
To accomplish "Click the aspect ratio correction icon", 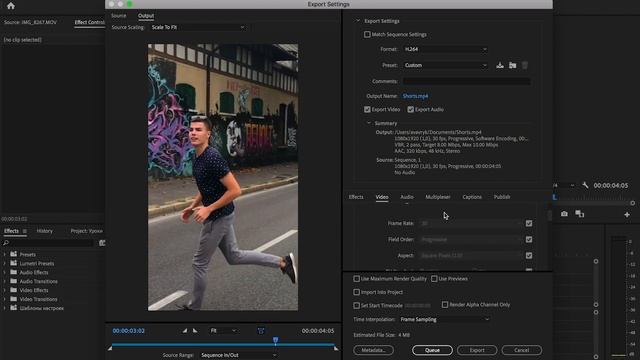I will coord(261,331).
